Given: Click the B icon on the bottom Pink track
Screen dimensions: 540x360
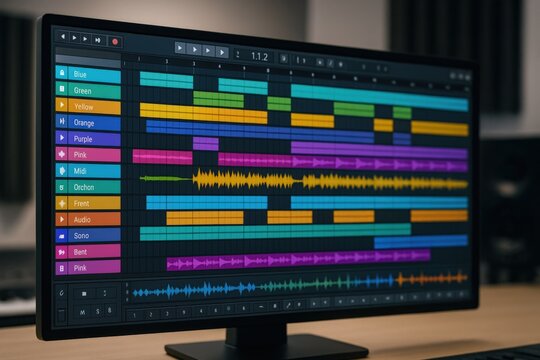Looking at the screenshot, I should (62, 268).
